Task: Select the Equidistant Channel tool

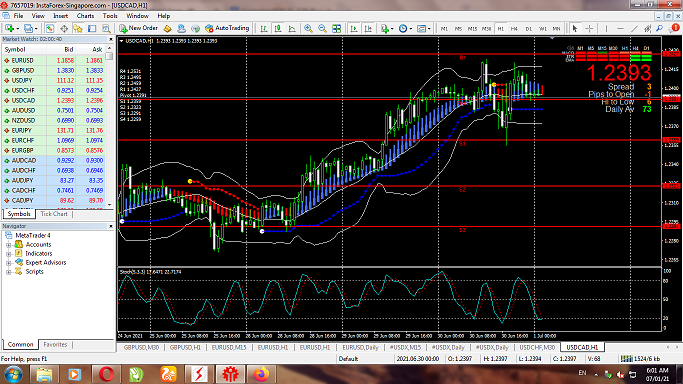Action: click(x=648, y=28)
